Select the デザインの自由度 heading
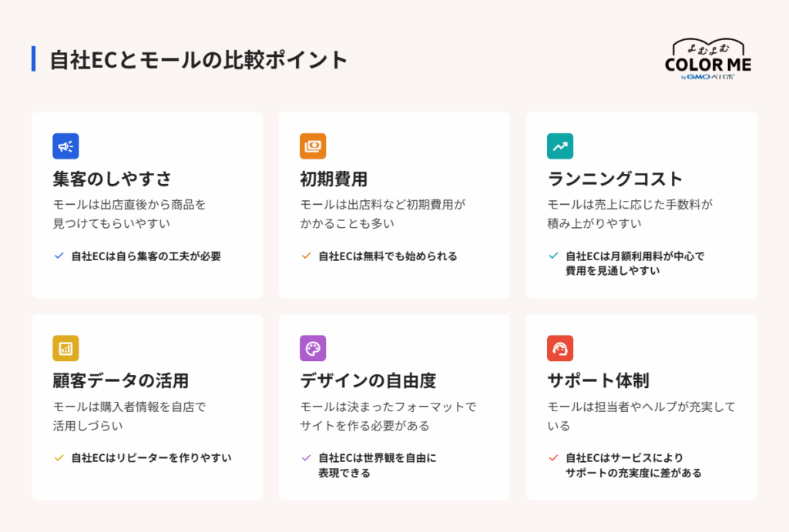 tap(368, 380)
